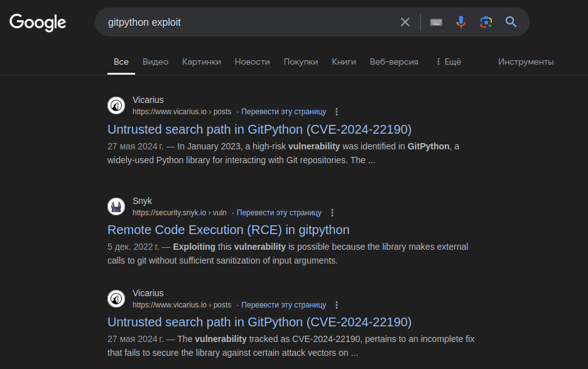
Task: Switch to the Книги tab
Action: tap(344, 61)
